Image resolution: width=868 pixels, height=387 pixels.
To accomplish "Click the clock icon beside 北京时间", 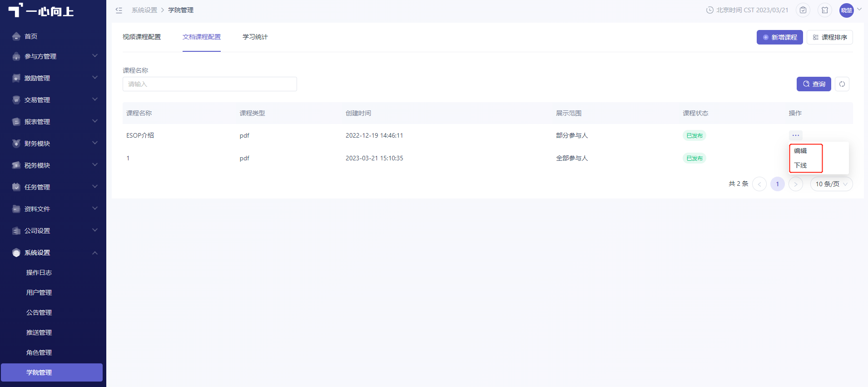I will (710, 10).
